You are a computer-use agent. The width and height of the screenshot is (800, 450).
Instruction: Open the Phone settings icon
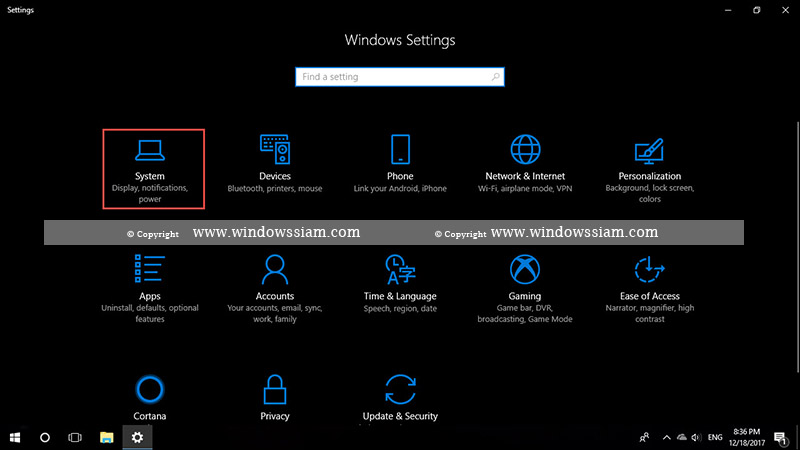tap(400, 149)
